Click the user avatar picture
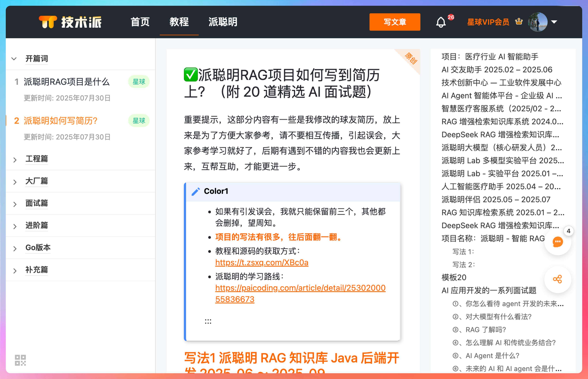 (x=538, y=22)
